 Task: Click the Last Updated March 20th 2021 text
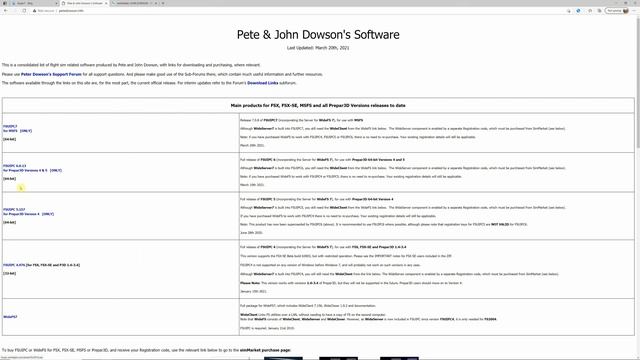(x=318, y=48)
